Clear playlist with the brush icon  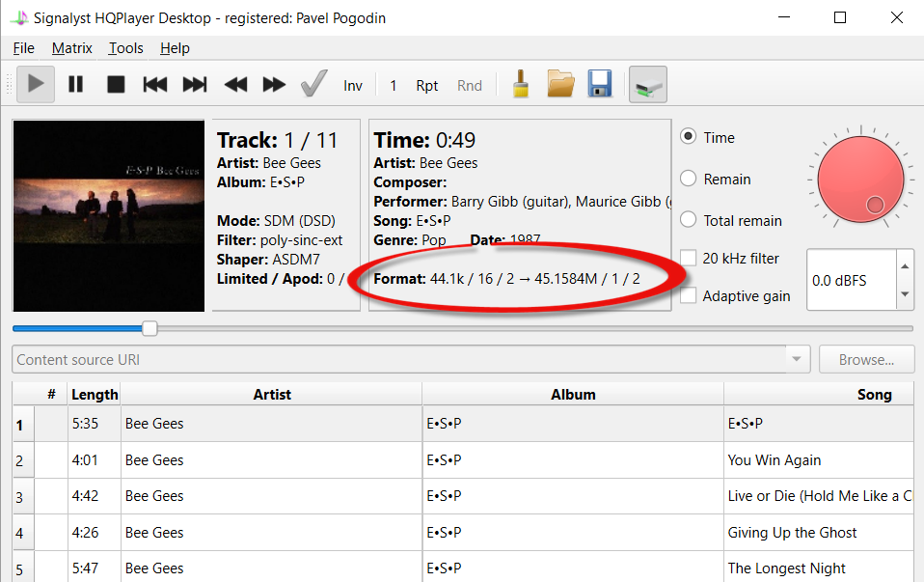coord(520,84)
